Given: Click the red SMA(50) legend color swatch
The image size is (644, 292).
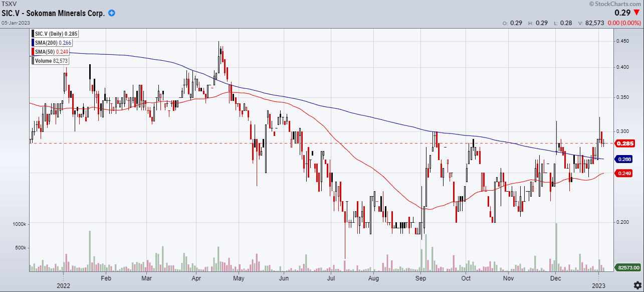Looking at the screenshot, I should [33, 52].
